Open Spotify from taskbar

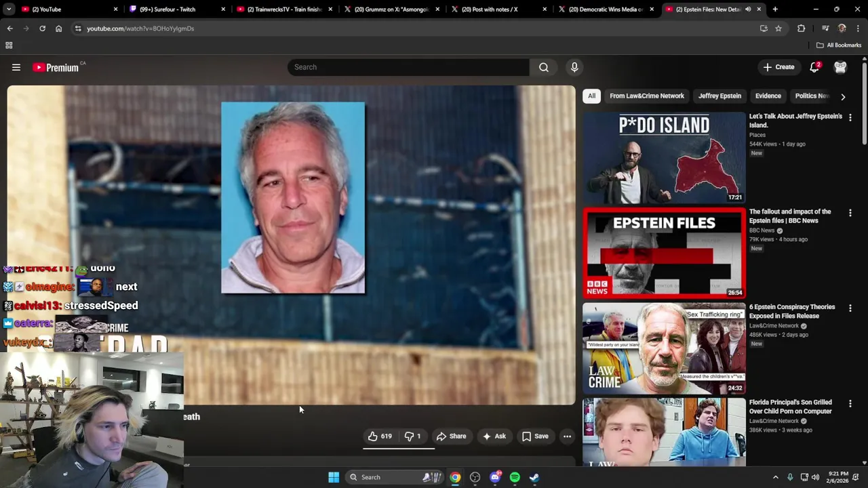(x=515, y=477)
